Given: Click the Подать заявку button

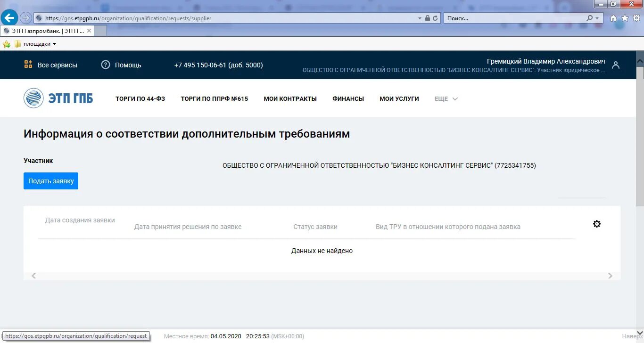Looking at the screenshot, I should [x=51, y=181].
